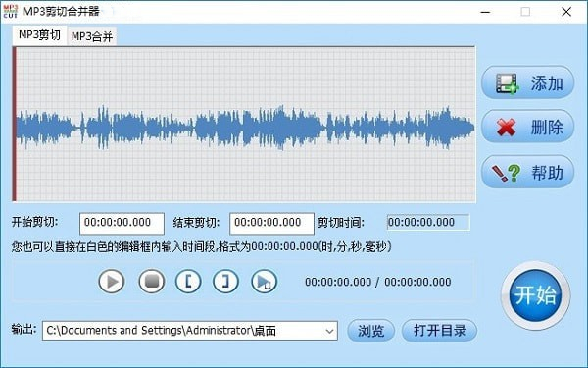Viewport: 588px width, 368px height.
Task: Click the 结束剪切 end time field
Action: 271,223
